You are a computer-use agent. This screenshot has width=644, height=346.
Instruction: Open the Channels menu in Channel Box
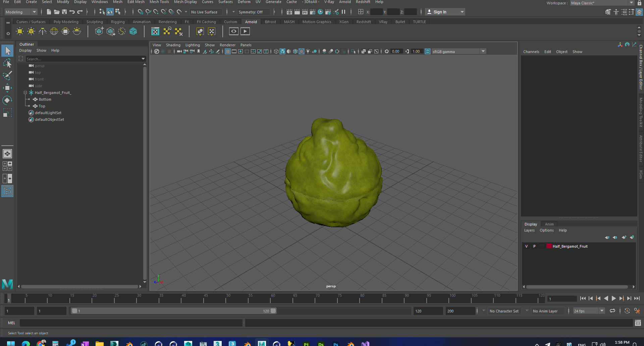[x=531, y=52]
